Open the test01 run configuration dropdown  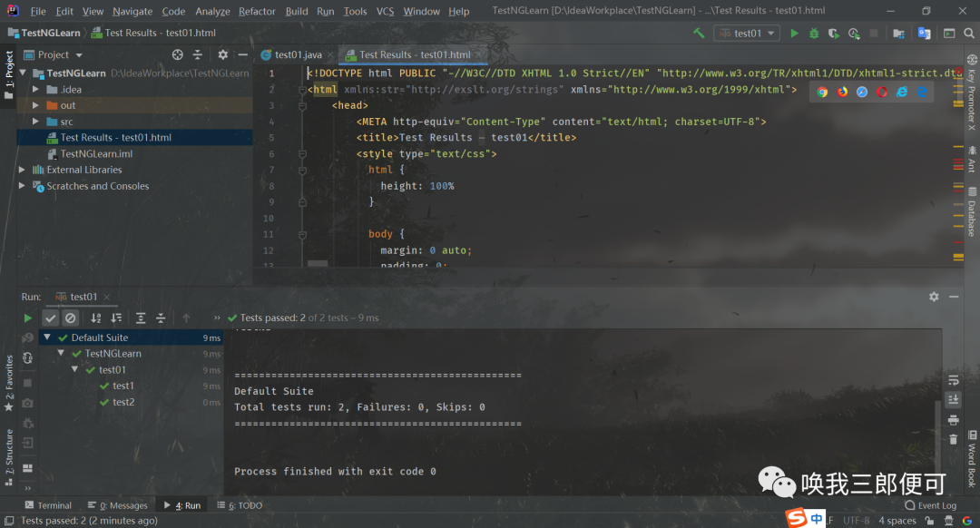point(747,34)
